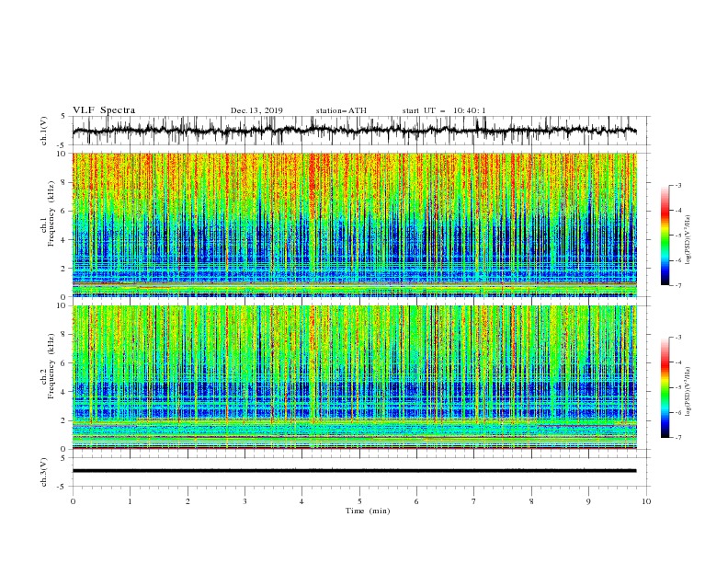
Task: Click the ch.3 flat voltage trace
Action: [x=354, y=471]
